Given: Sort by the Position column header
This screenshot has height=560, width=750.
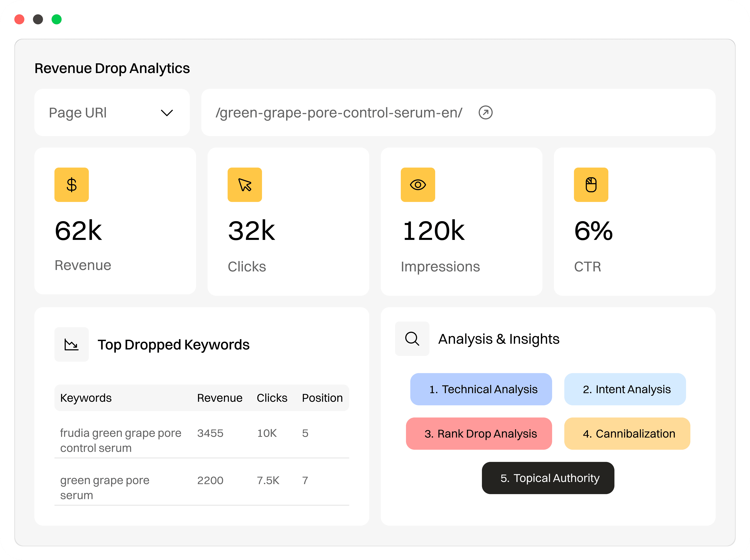Looking at the screenshot, I should (x=322, y=398).
